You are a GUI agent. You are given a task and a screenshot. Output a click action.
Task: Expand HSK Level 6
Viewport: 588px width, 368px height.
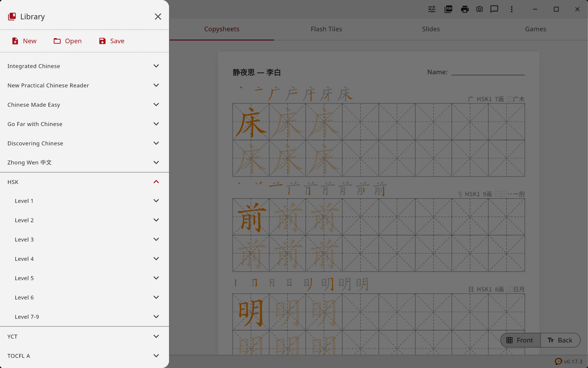[85, 297]
